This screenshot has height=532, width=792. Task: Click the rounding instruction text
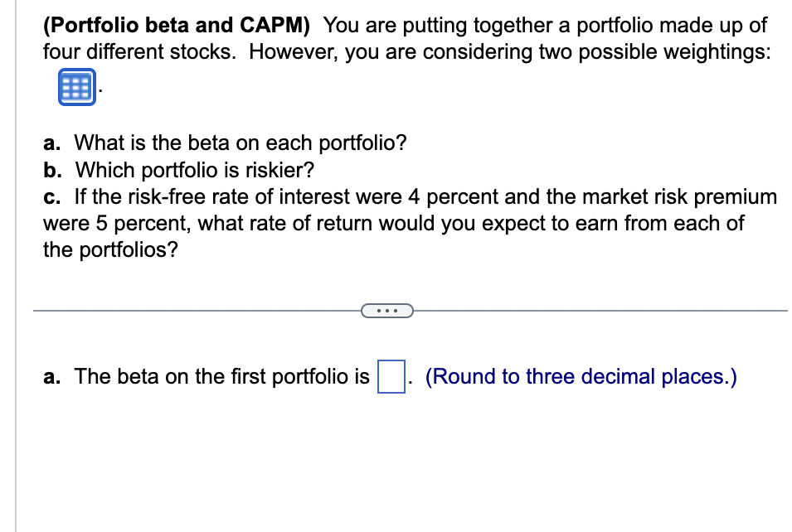[x=581, y=376]
